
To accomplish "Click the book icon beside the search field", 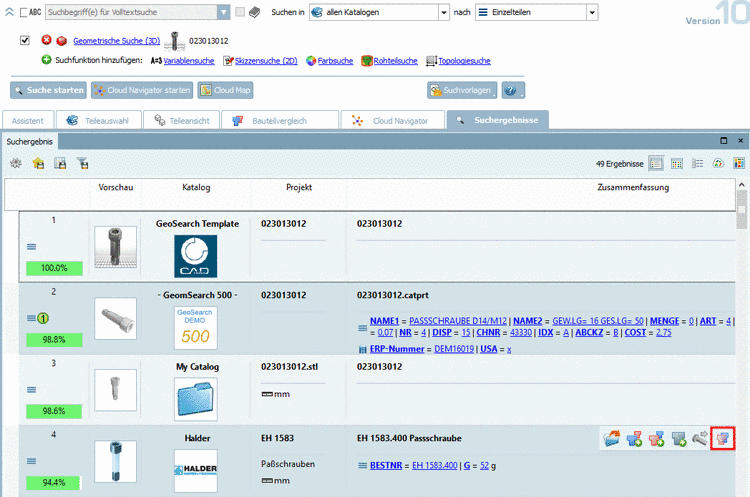I will 254,12.
